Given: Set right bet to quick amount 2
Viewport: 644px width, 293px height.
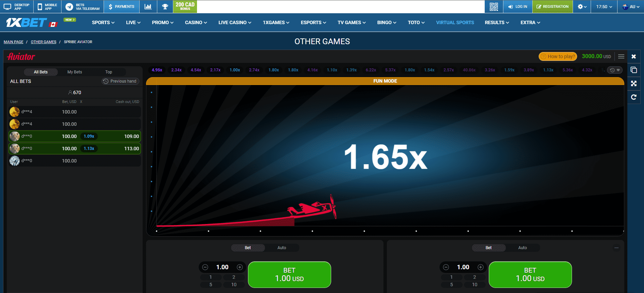Looking at the screenshot, I should click(x=475, y=277).
